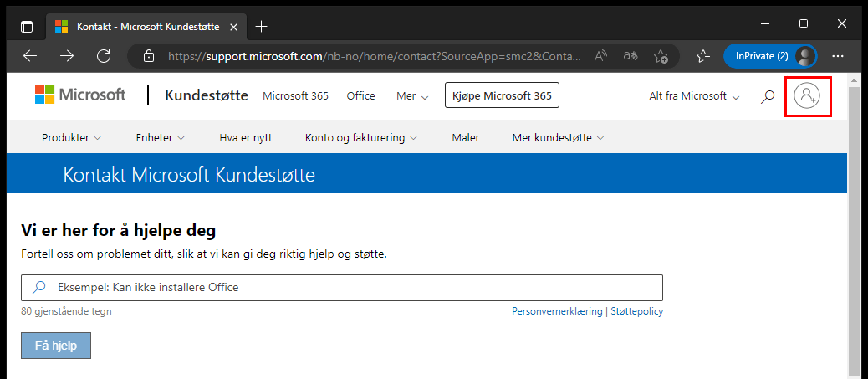Click the Microsoft favicon on the tab

point(61,27)
